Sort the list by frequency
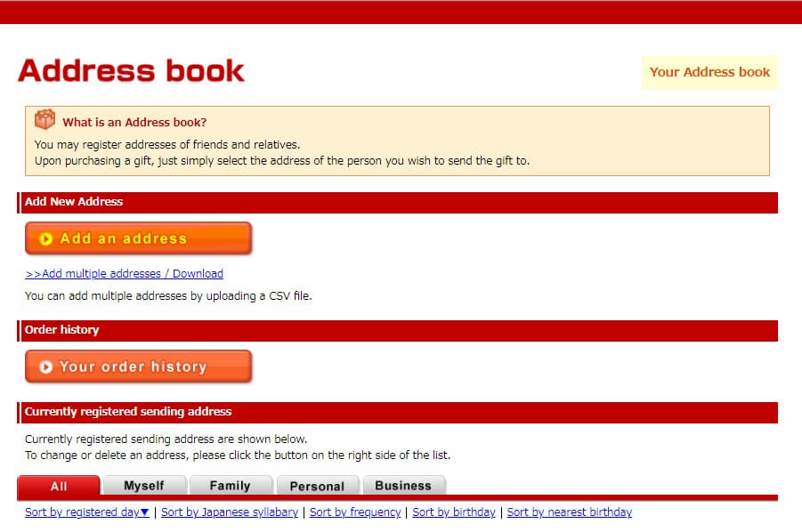802x532 pixels. pos(355,512)
